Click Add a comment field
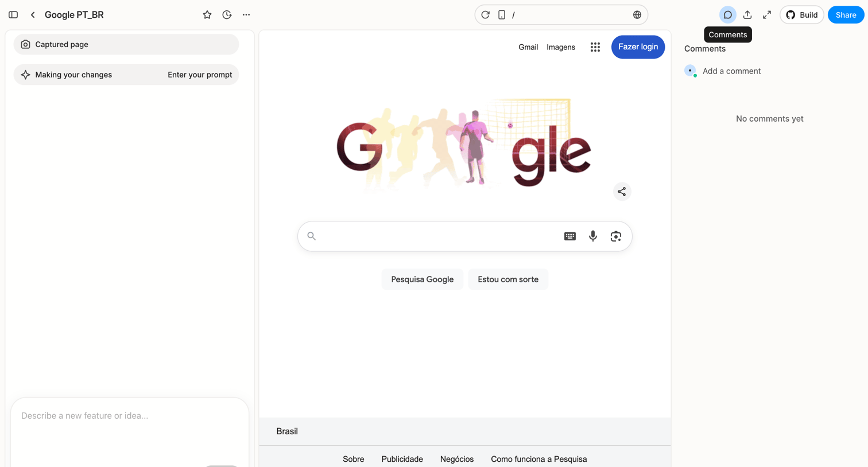The width and height of the screenshot is (868, 467). click(x=731, y=71)
